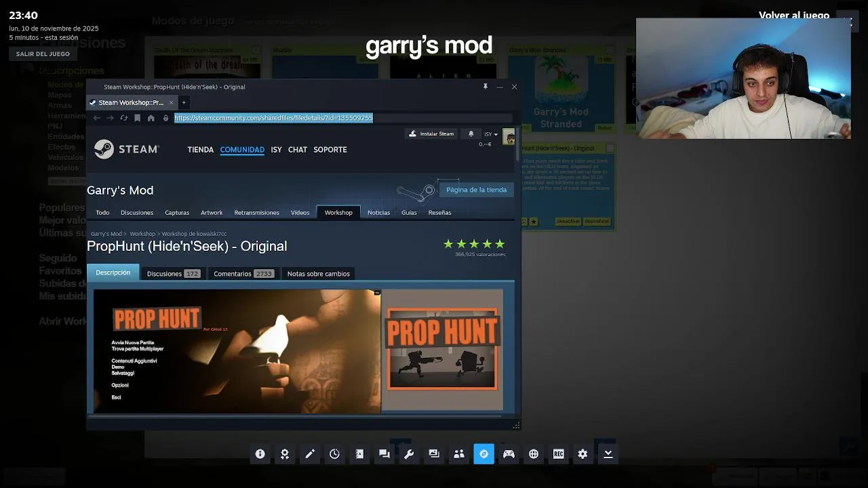
Task: Open the large Prop Hunt menu screenshot
Action: click(x=237, y=350)
